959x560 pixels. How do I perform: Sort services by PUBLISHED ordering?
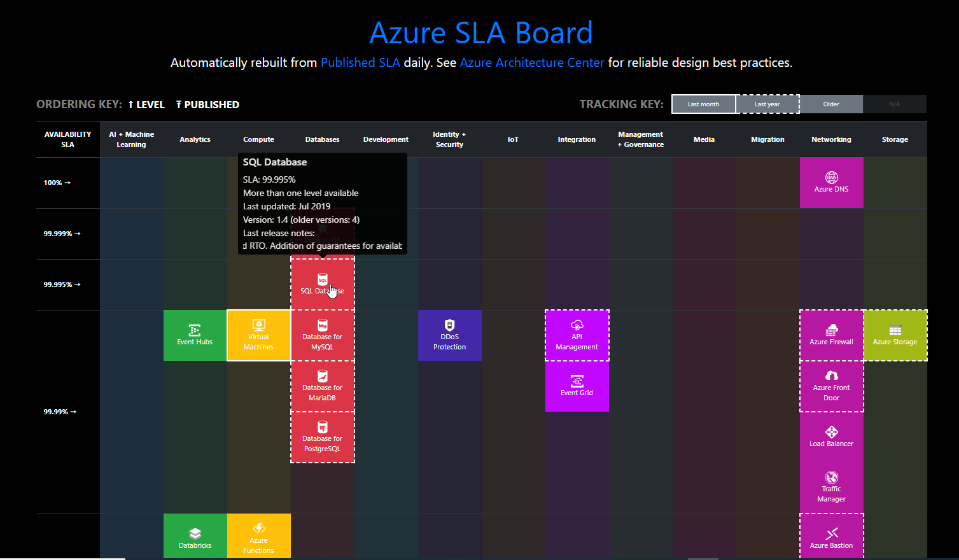click(207, 104)
